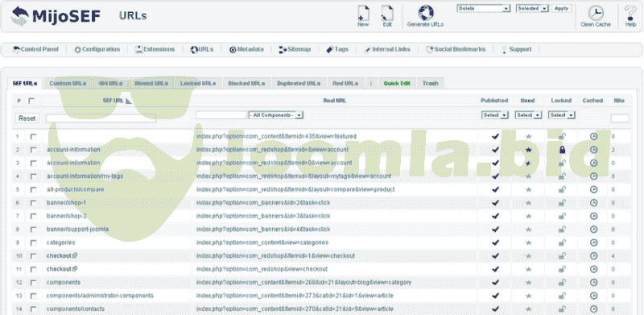This screenshot has width=644, height=315.
Task: Click the external link icon beside checkout row 11
Action: click(x=75, y=269)
